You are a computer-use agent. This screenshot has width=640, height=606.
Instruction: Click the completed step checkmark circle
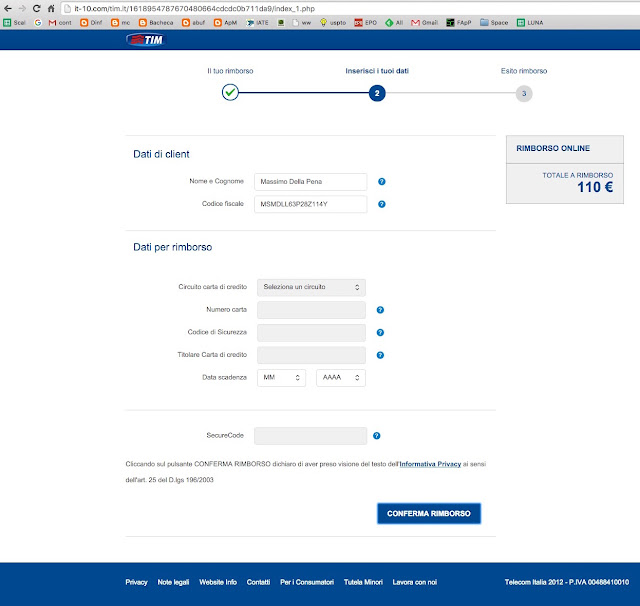coord(230,92)
